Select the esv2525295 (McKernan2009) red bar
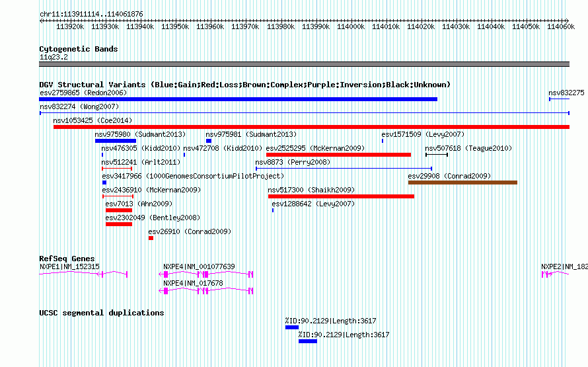Image resolution: width=588 pixels, height=367 pixels. tap(338, 155)
